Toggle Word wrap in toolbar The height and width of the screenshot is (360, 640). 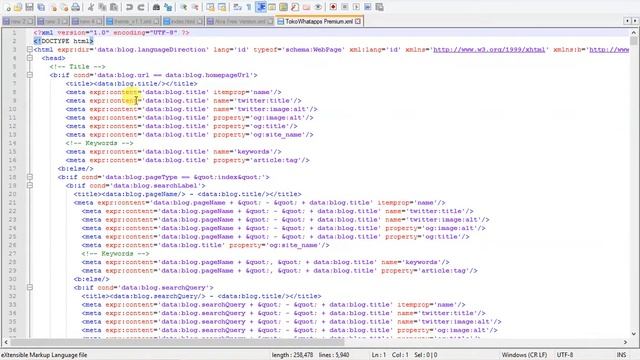tap(237, 7)
